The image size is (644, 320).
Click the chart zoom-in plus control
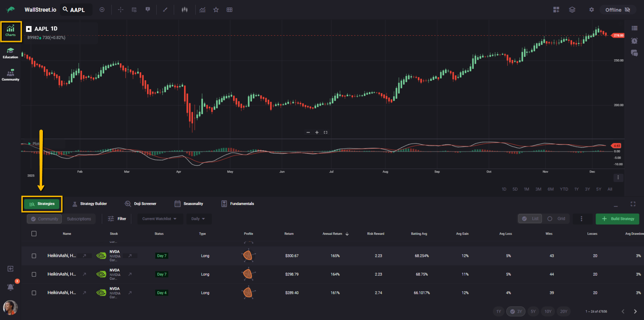coord(317,132)
